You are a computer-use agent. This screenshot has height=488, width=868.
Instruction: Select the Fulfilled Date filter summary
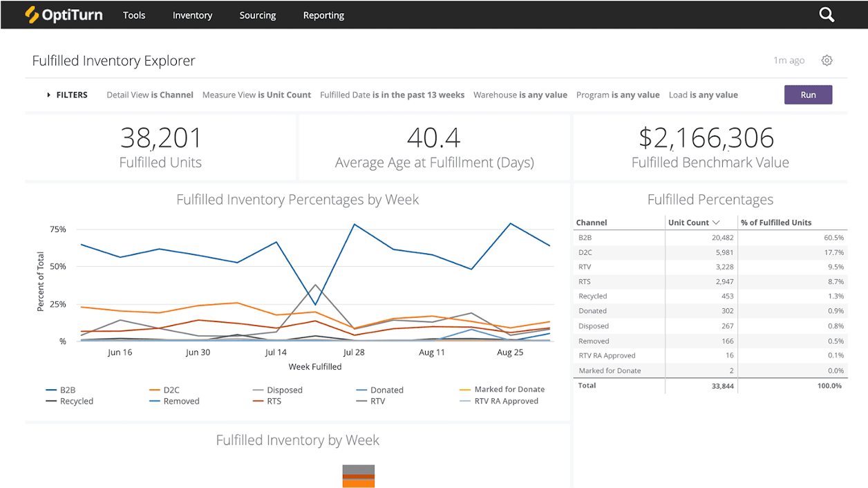coord(392,95)
